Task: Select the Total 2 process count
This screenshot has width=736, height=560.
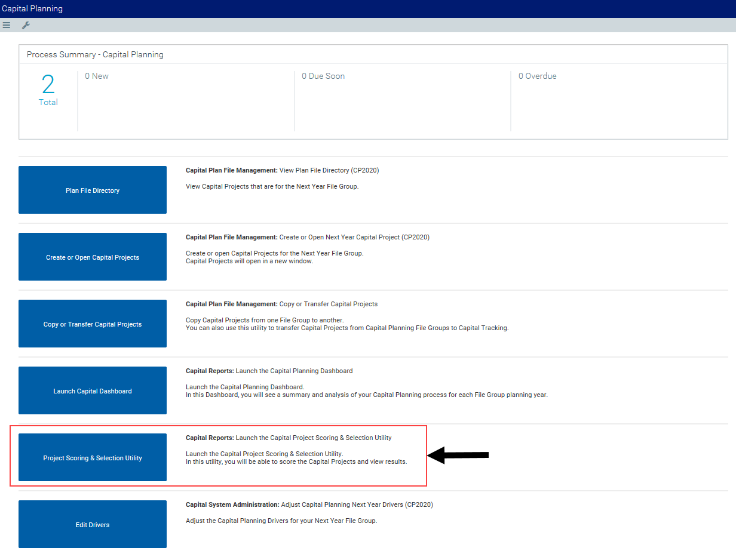Action: [48, 91]
